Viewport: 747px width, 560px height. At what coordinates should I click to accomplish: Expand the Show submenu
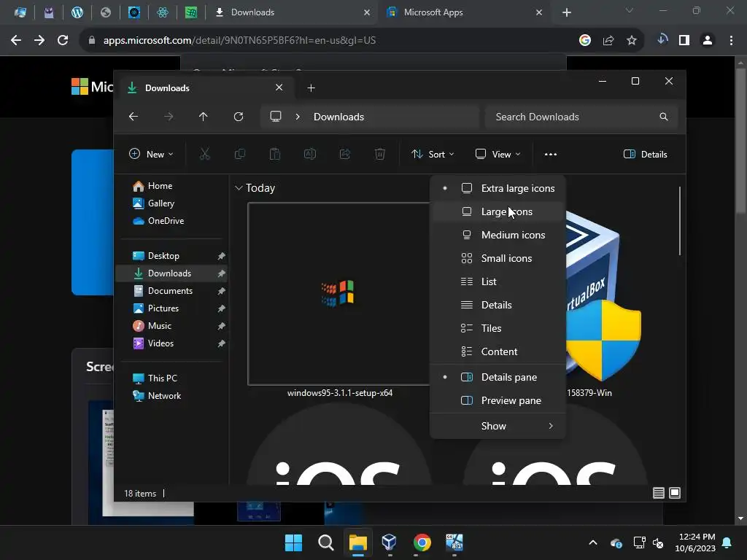tap(498, 426)
